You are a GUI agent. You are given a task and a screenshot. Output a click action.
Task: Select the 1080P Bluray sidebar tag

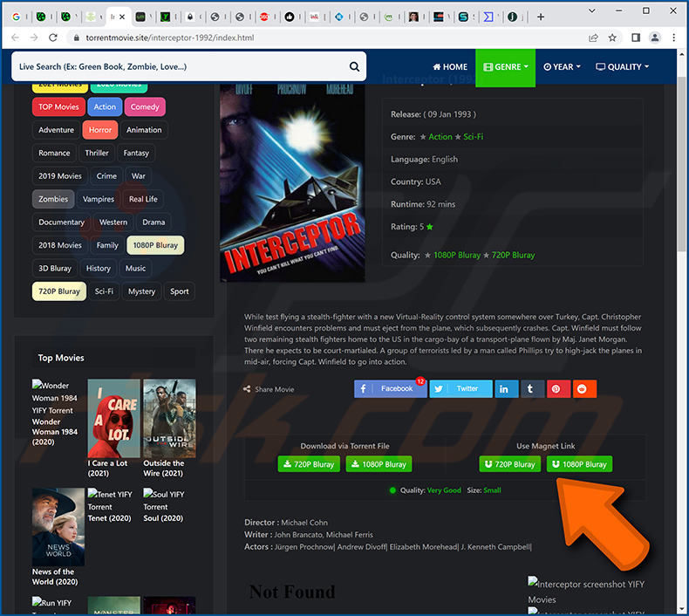[x=155, y=245]
